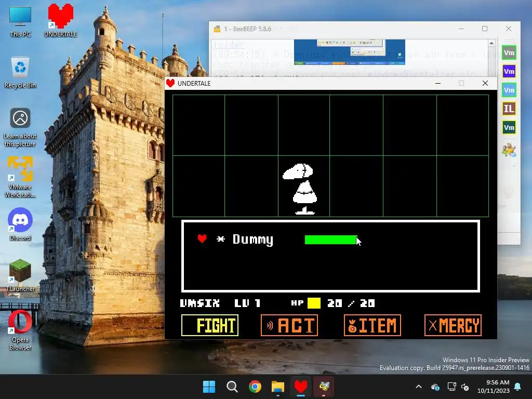Click the player name UMSIX
Image resolution: width=532 pixels, height=399 pixels.
coord(199,303)
